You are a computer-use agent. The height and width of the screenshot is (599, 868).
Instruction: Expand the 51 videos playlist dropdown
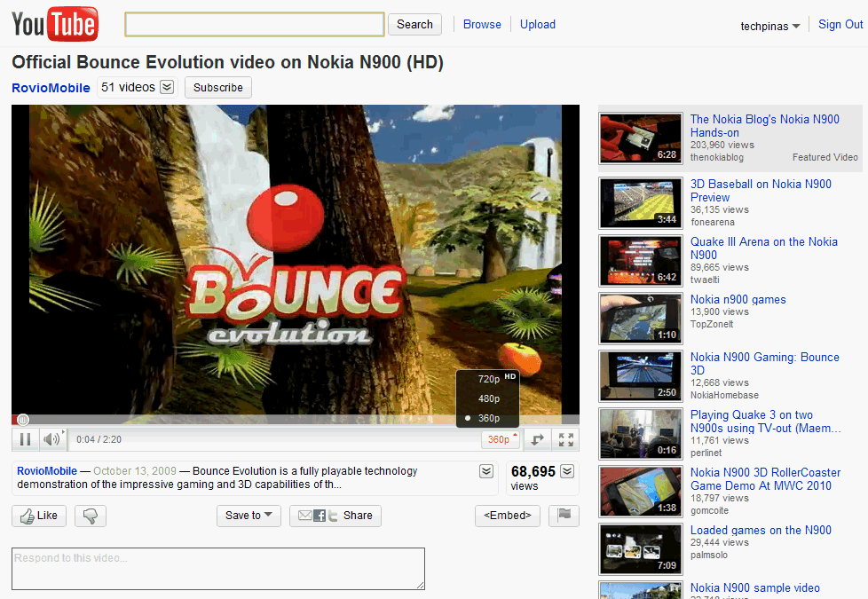tap(165, 87)
